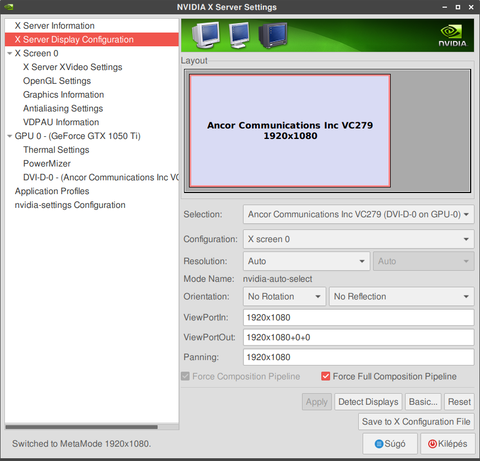
Task: Toggle Force Composition Pipeline checkbox
Action: click(185, 376)
